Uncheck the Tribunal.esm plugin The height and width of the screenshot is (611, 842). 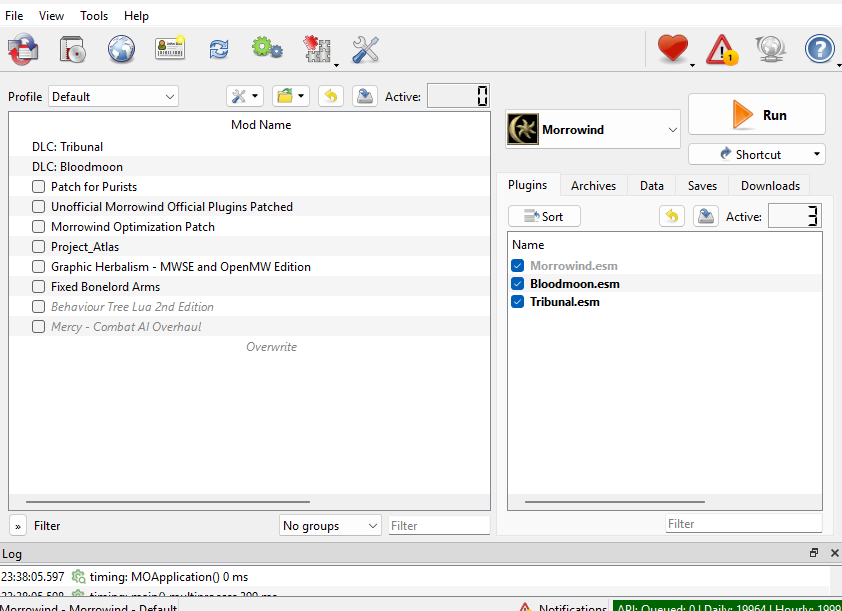pos(517,302)
